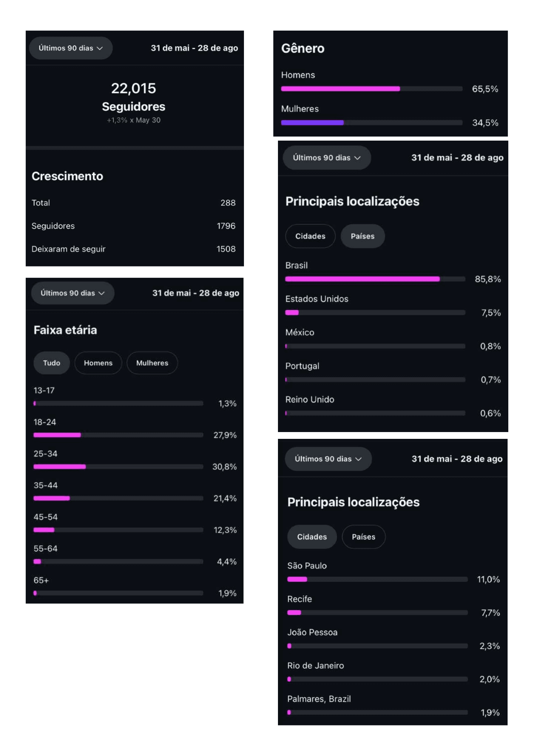This screenshot has width=534, height=756.
Task: Open the period dropdown above the follower count
Action: 71,48
